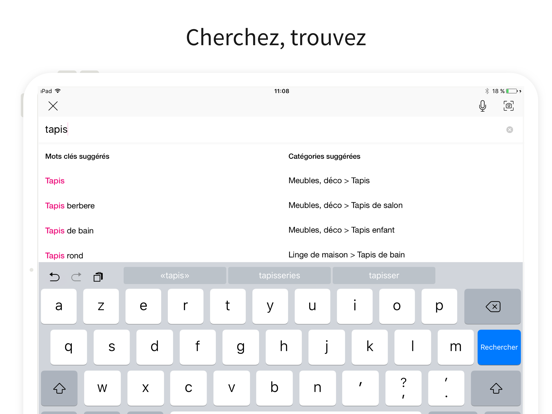The width and height of the screenshot is (552, 414).
Task: Tap the microphone voice search icon
Action: click(483, 106)
